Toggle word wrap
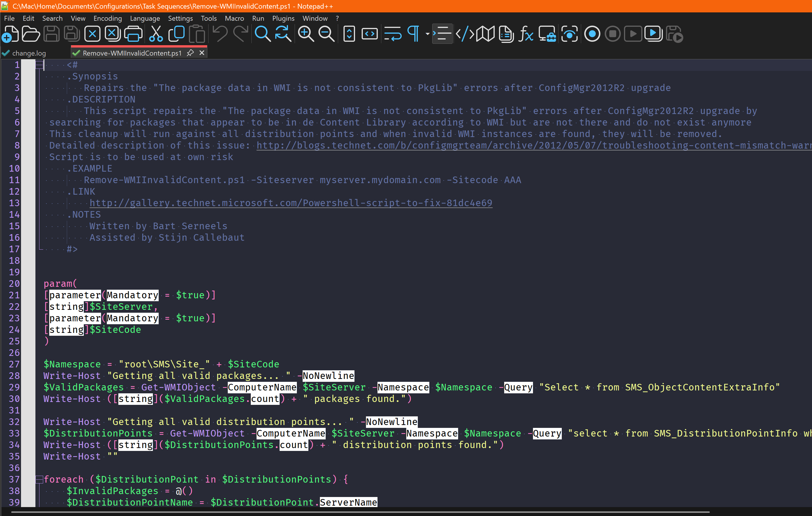This screenshot has width=812, height=516. [393, 34]
